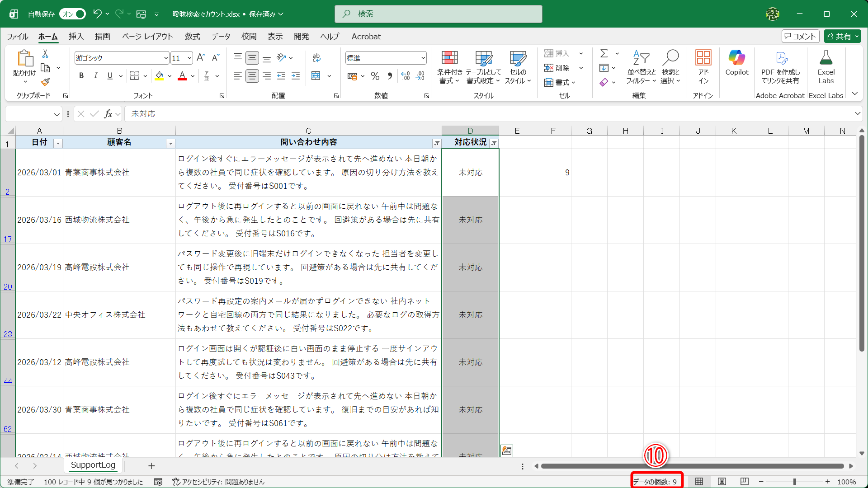Viewport: 868px width, 488px height.
Task: Click the オートSUM (Σ) icon
Action: click(605, 53)
